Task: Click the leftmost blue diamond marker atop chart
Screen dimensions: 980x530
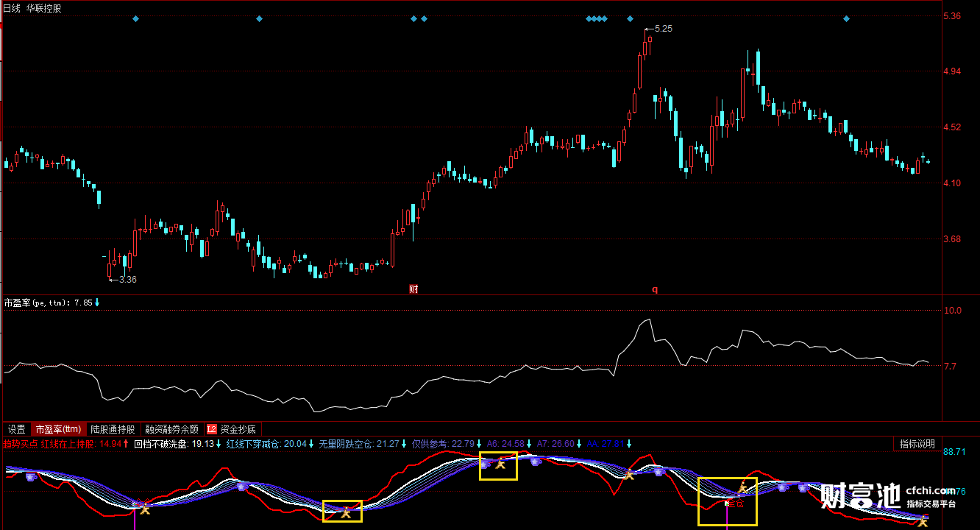Action: pos(135,18)
